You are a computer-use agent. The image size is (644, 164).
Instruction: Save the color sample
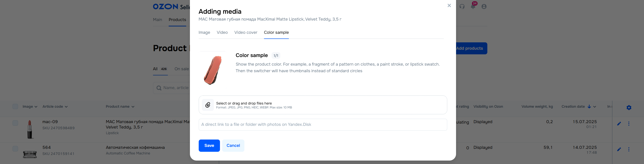pos(209,145)
